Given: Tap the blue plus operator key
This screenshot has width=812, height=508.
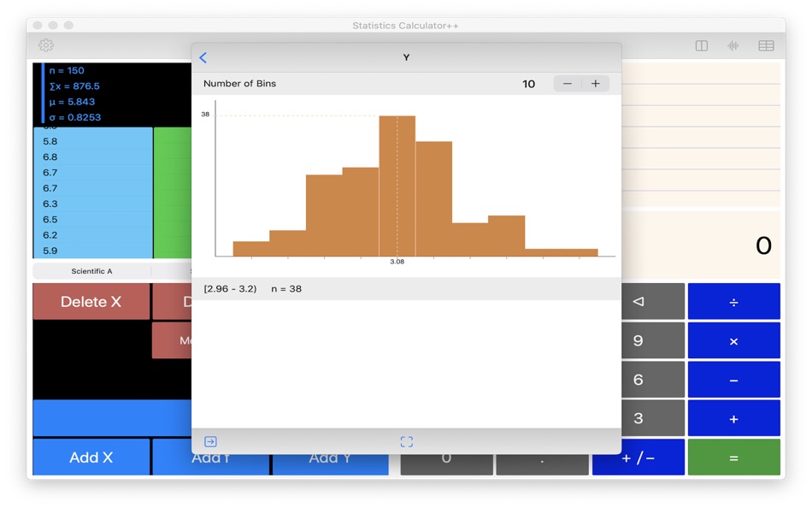Looking at the screenshot, I should pos(734,418).
